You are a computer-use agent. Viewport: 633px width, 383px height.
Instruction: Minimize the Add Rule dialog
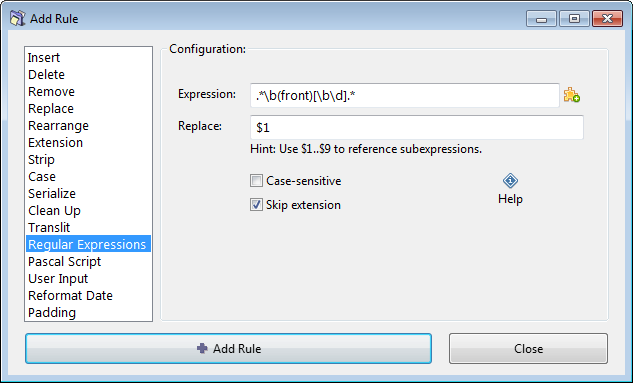click(541, 19)
